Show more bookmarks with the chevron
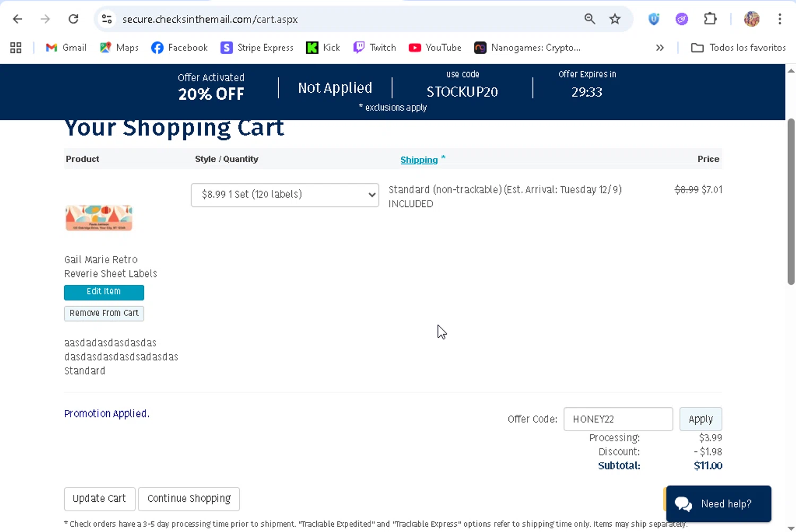 click(660, 48)
